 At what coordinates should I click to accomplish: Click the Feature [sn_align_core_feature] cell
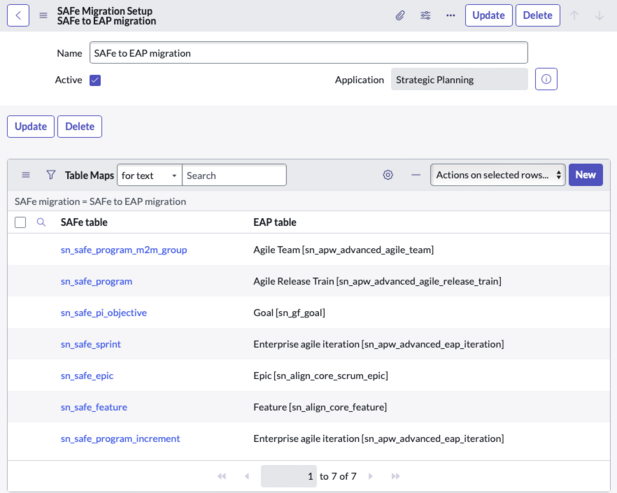pyautogui.click(x=320, y=407)
